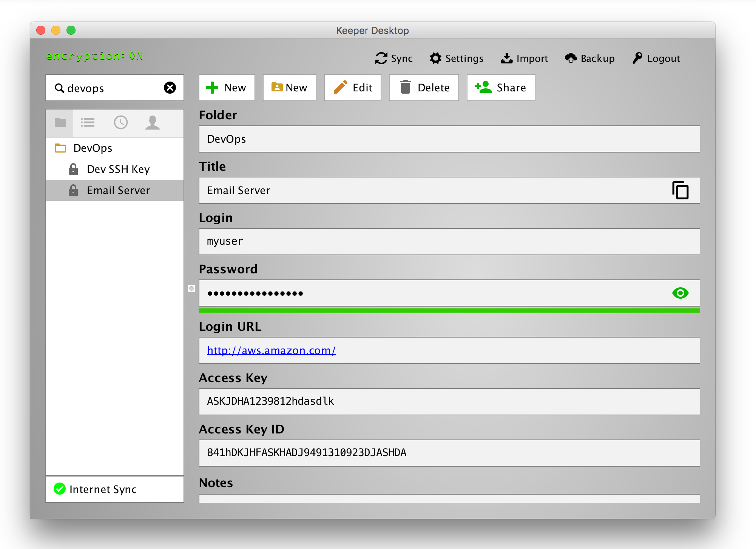Delete the record with the trash button
The height and width of the screenshot is (549, 756).
tap(424, 88)
